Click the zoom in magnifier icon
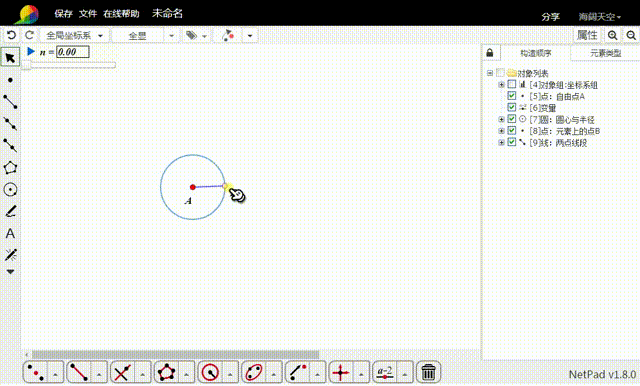This screenshot has width=640, height=386. (x=612, y=35)
